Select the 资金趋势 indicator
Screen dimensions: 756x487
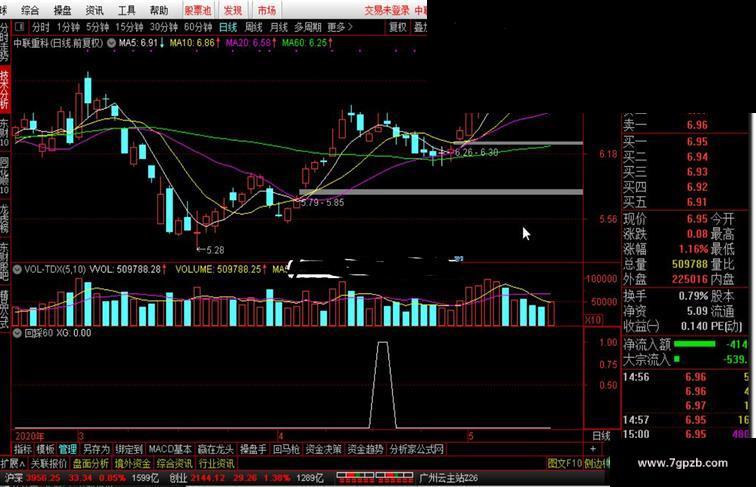[x=365, y=449]
